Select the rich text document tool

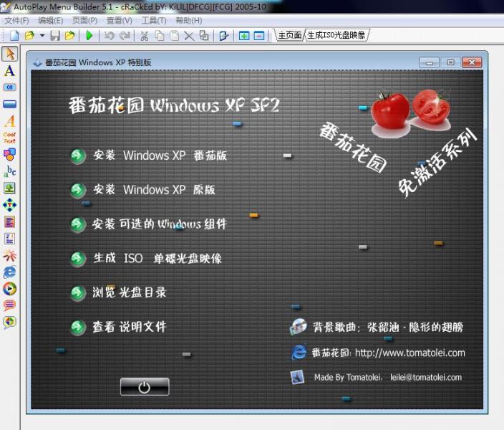[9, 239]
